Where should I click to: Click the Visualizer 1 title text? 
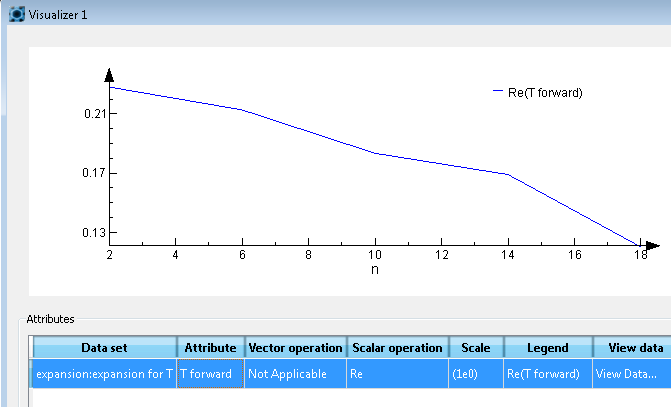(x=58, y=15)
